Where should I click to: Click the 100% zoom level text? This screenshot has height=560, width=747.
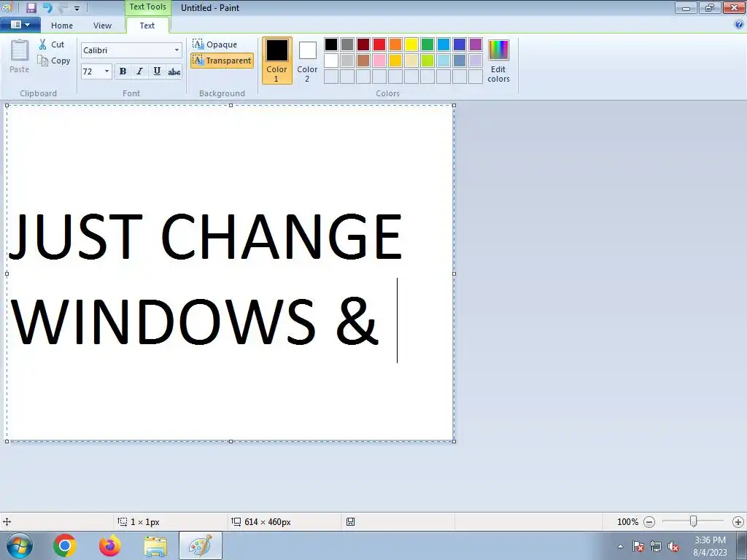[627, 522]
